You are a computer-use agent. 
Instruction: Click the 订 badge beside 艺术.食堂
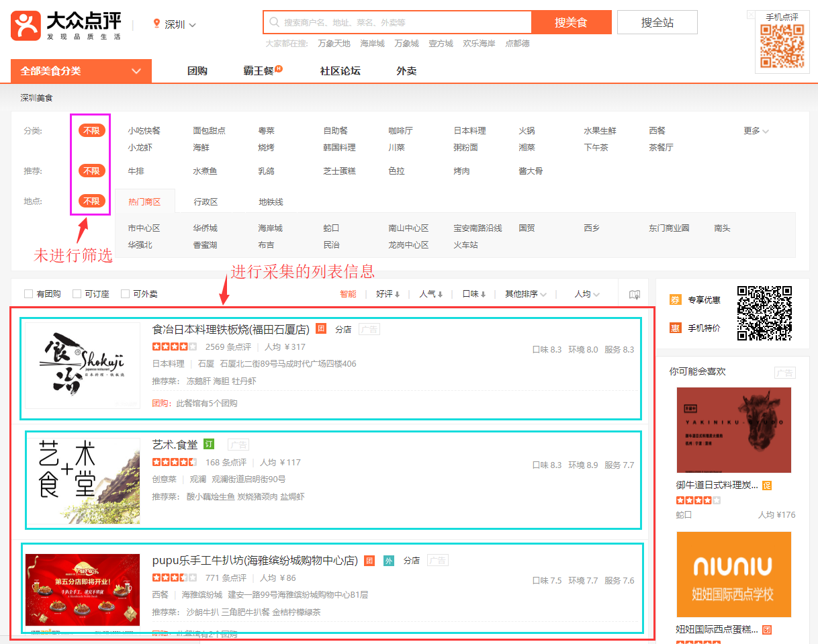(208, 444)
